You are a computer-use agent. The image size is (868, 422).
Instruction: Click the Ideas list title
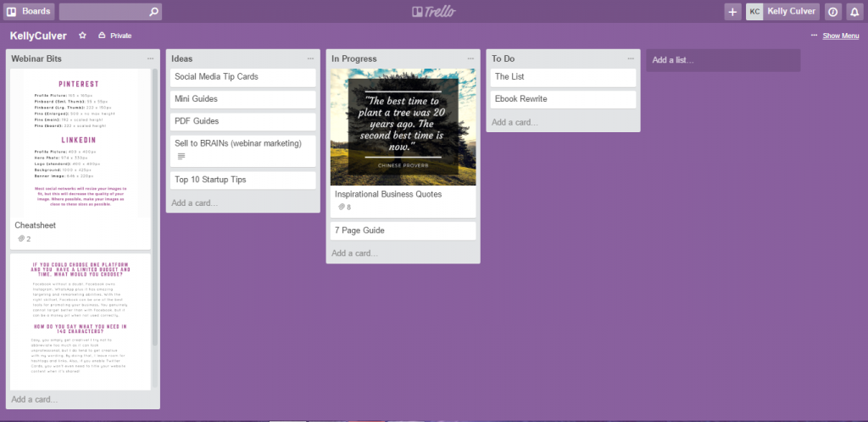tap(182, 58)
